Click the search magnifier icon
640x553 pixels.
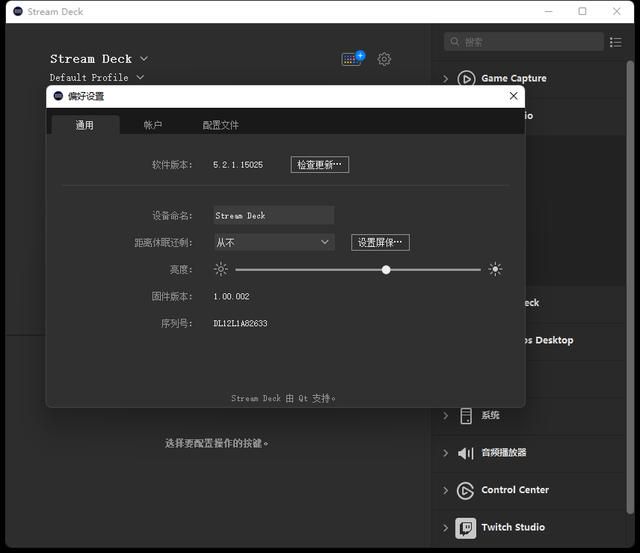click(455, 42)
